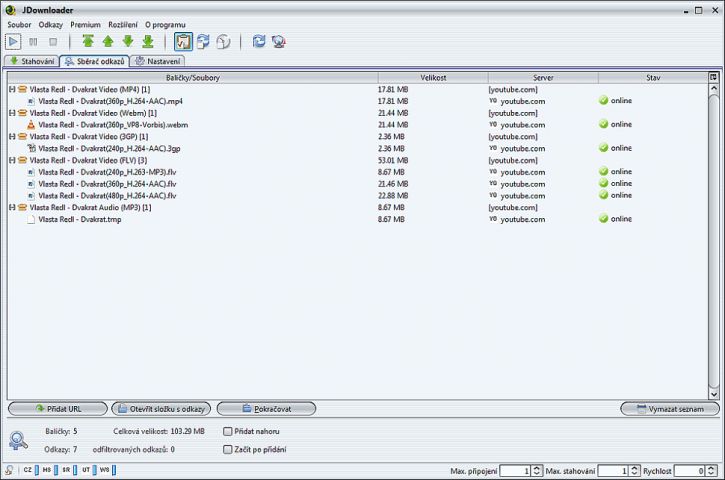Select the 480p_H.264-AAC.flv file row
This screenshot has width=725, height=480.
coord(357,196)
